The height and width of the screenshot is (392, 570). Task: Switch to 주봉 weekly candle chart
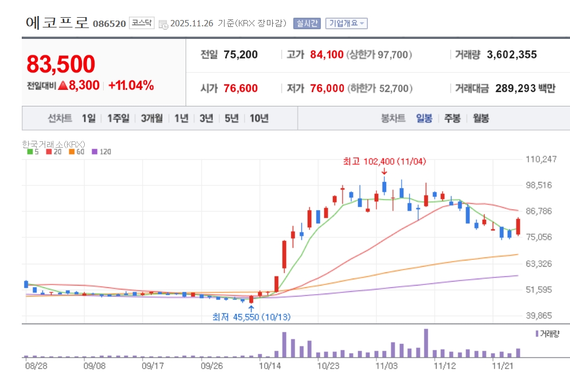452,118
